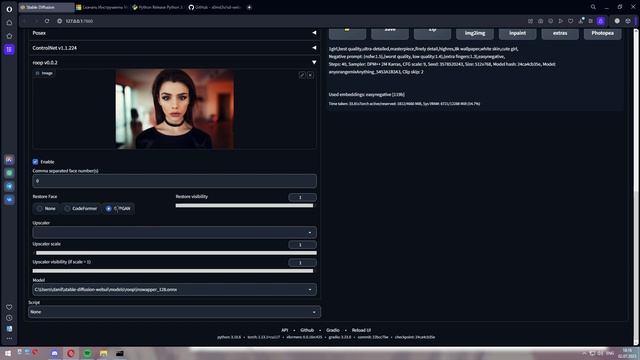This screenshot has width=640, height=360.
Task: Click the site info icon before the address
Action: pos(60,21)
